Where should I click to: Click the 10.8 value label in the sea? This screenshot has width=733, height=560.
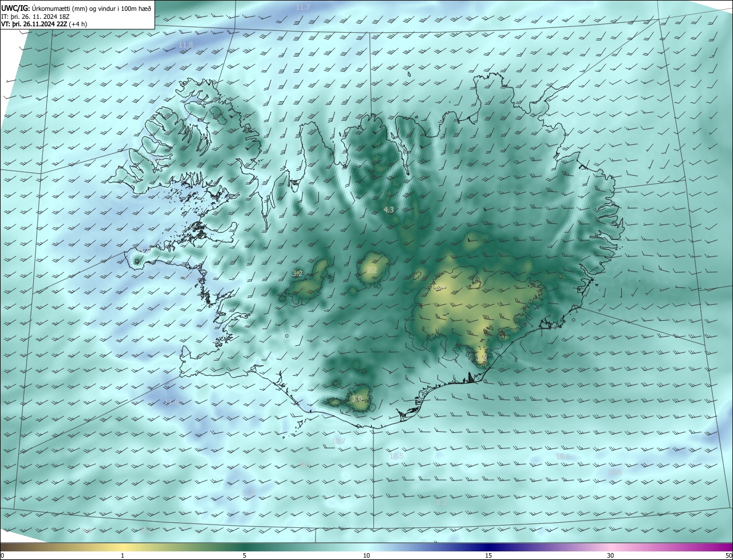point(614,472)
